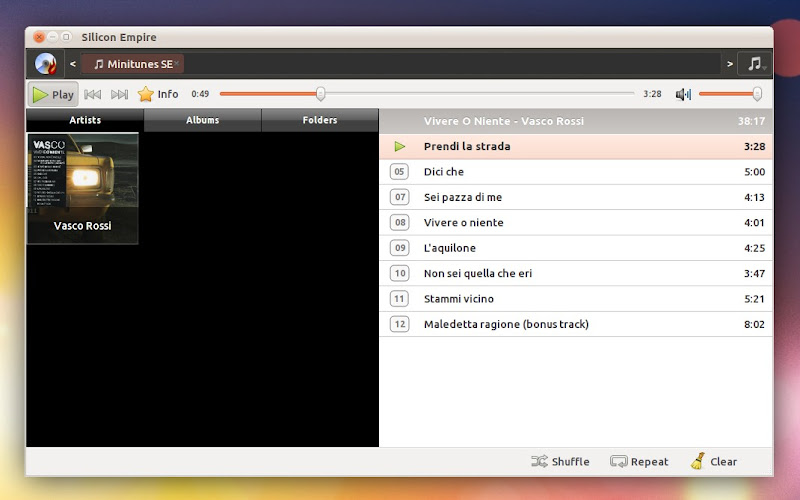Click the volume slider handle
The height and width of the screenshot is (500, 800).
tap(757, 93)
